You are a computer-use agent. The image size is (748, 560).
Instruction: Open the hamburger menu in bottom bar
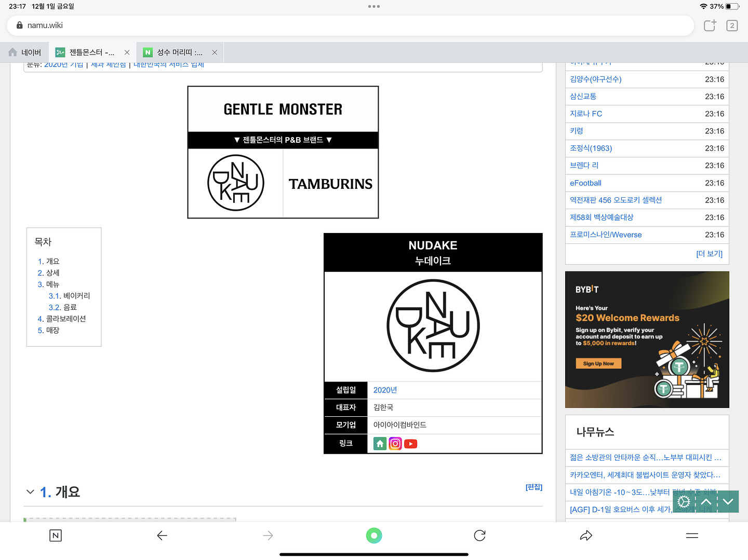pos(692,536)
